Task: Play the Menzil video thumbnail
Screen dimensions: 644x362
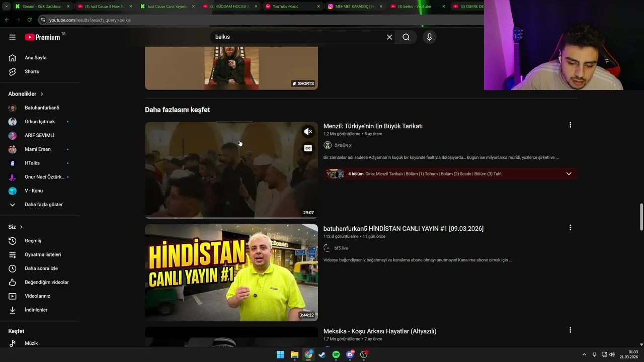Action: [231, 170]
